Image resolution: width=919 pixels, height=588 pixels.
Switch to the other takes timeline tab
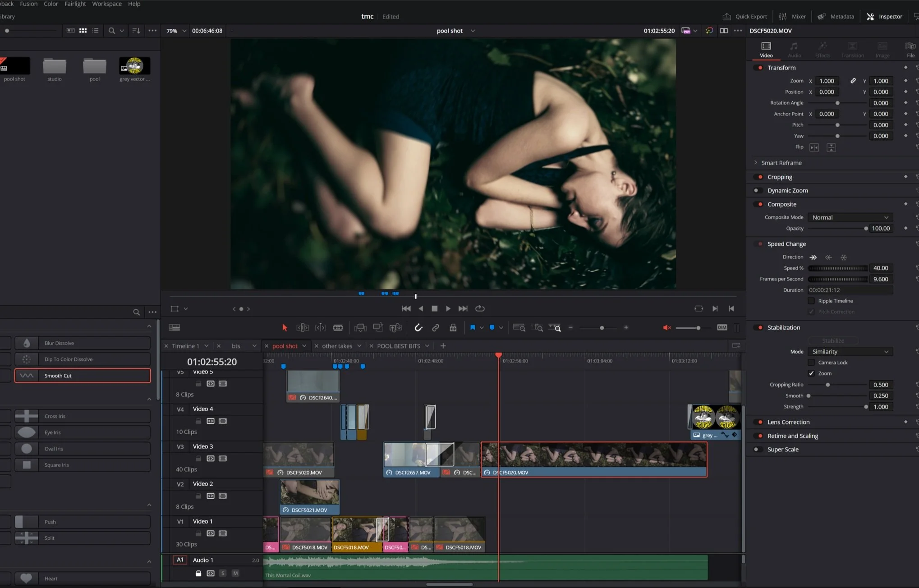337,346
